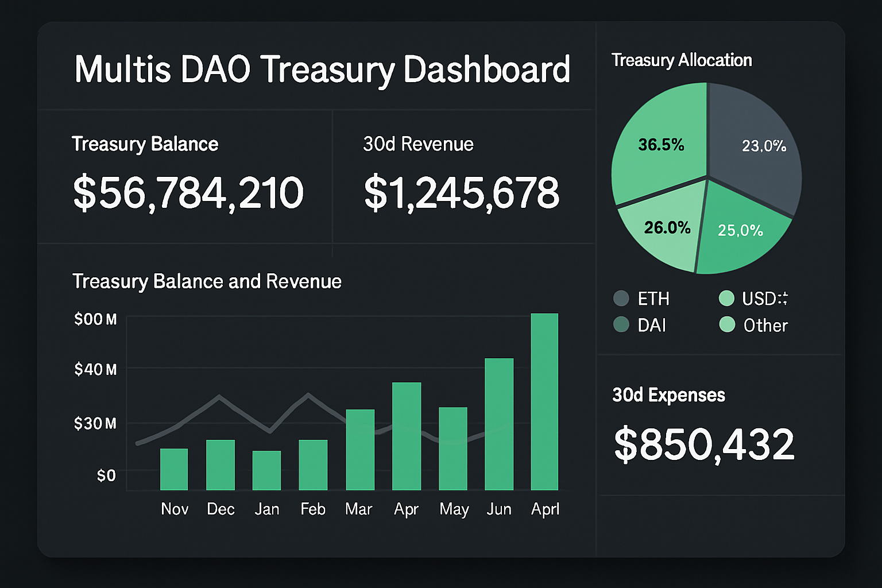
Task: Click the Multis DAO Treasury Dashboard title
Action: [322, 69]
